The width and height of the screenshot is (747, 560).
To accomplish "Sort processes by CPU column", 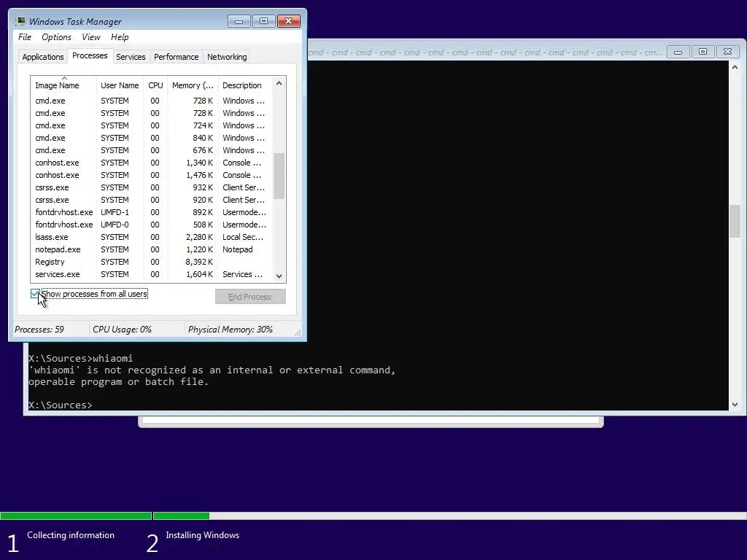I will coord(155,85).
